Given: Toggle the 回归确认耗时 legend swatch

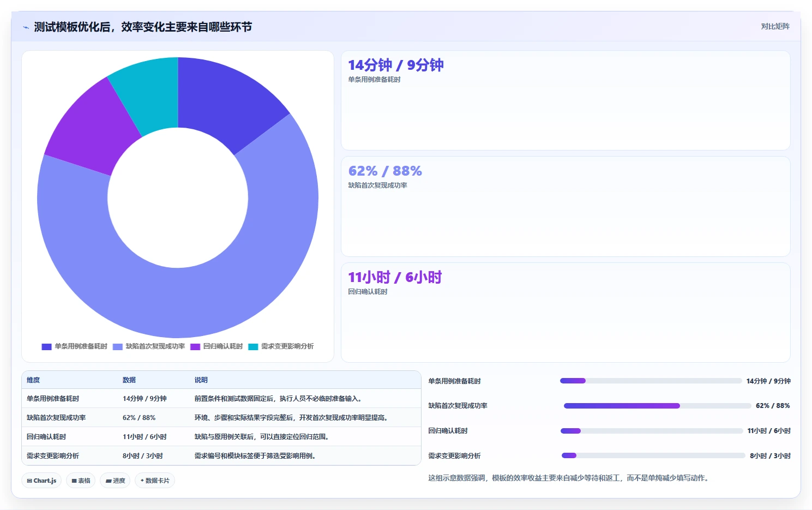Looking at the screenshot, I should [195, 346].
